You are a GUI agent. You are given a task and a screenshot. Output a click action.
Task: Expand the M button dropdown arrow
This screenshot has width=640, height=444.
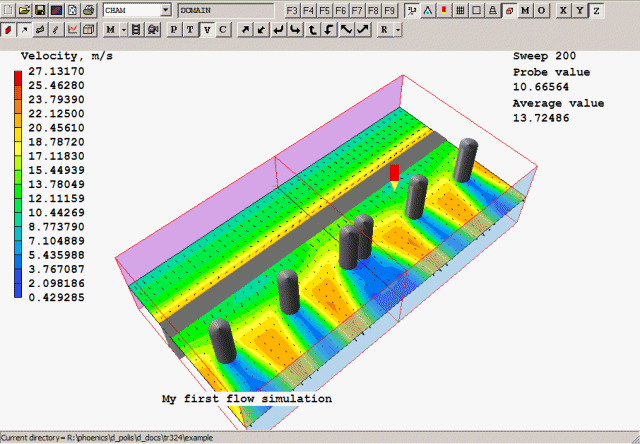pos(124,30)
